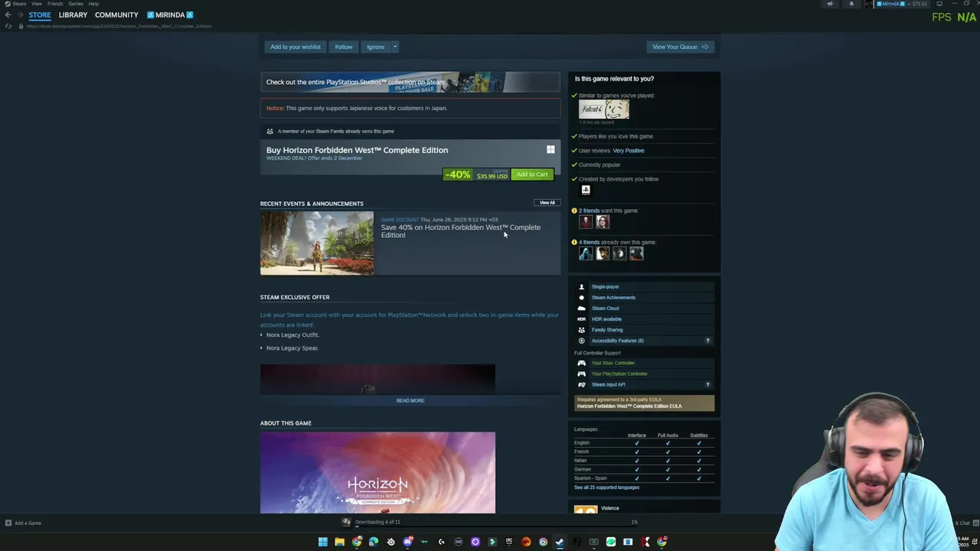Click the Ignore button

(x=375, y=47)
